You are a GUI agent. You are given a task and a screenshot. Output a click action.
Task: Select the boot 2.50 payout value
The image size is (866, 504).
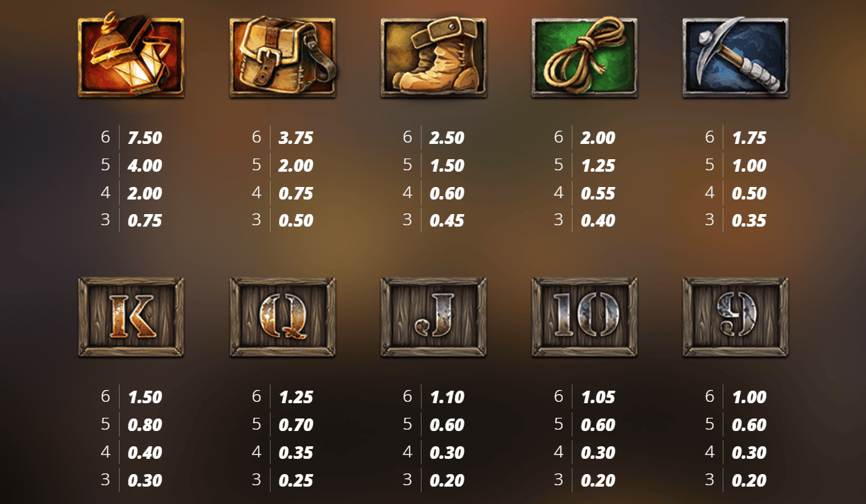click(x=447, y=138)
